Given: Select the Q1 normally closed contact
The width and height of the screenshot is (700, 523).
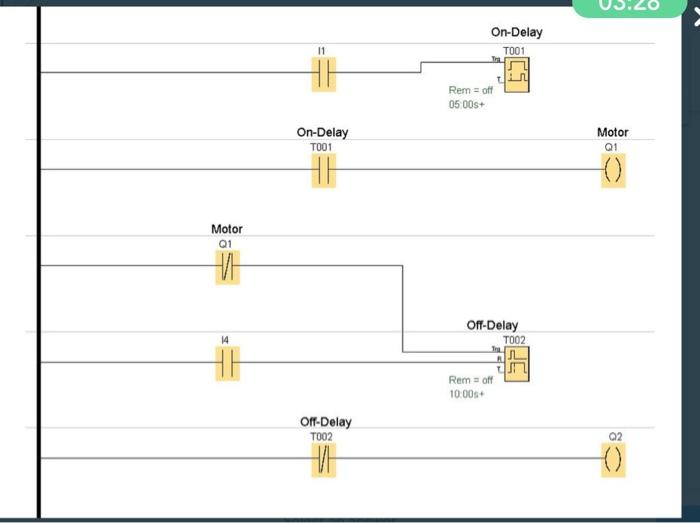Looking at the screenshot, I should pyautogui.click(x=228, y=267).
